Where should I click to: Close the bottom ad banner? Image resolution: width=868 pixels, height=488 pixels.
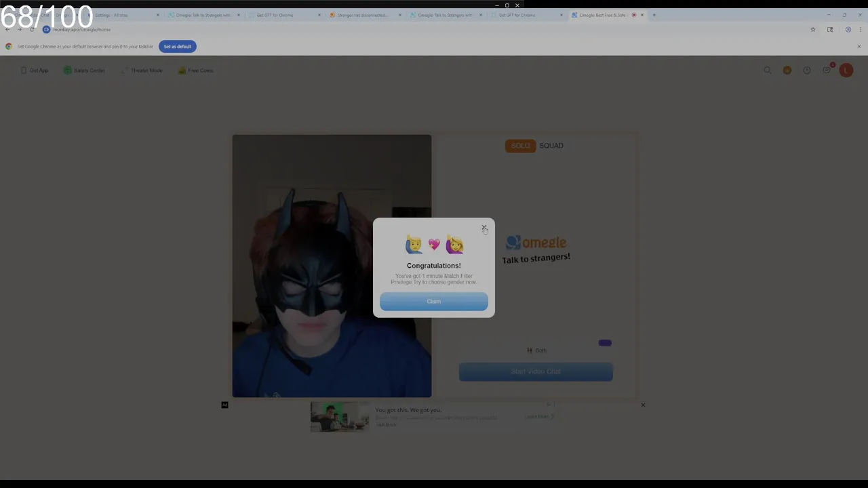643,405
